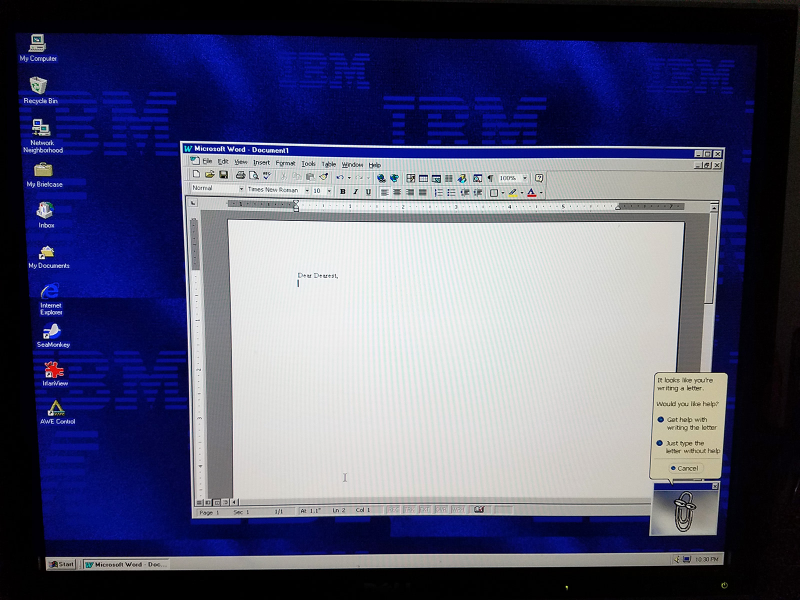Open Print Preview from the toolbar
This screenshot has height=600, width=800.
[254, 176]
